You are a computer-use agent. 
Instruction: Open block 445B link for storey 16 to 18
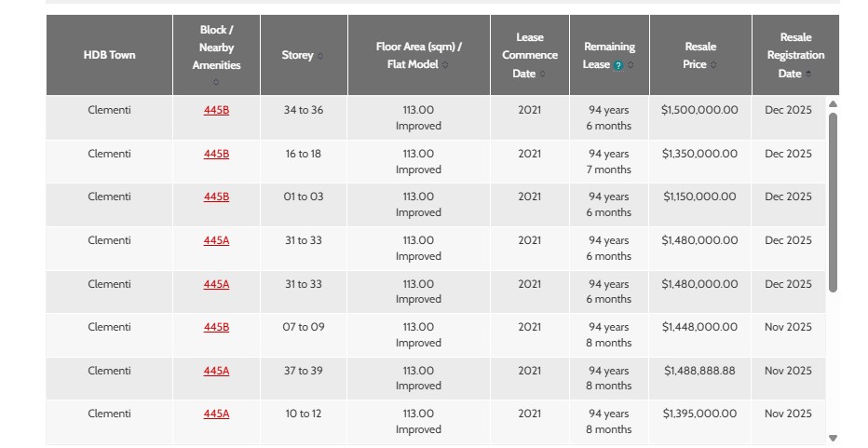tap(216, 154)
